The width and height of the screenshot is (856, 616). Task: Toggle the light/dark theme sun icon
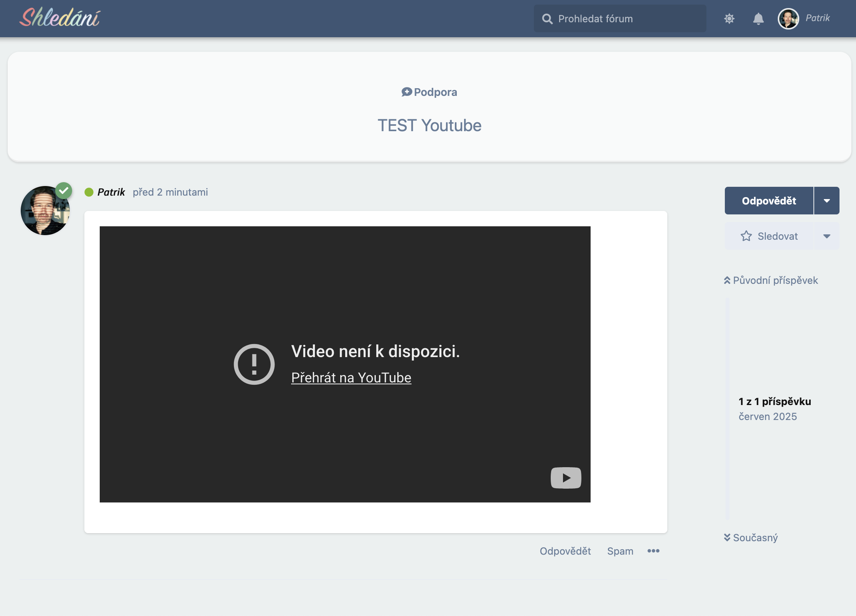click(x=729, y=18)
